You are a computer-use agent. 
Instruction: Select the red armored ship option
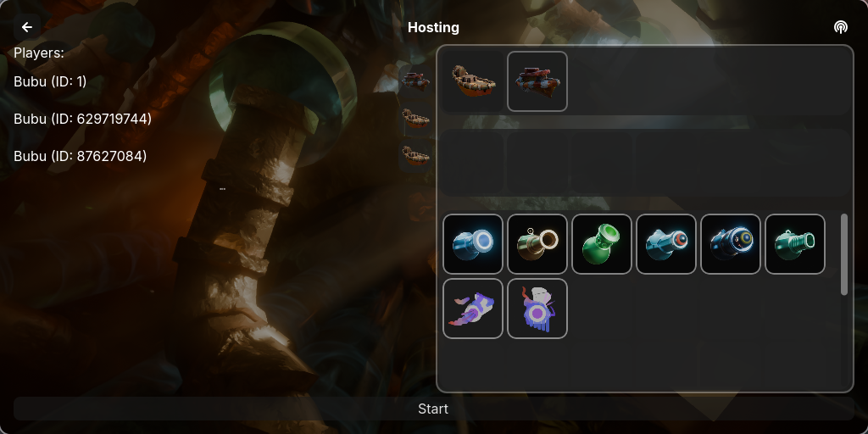tap(537, 81)
